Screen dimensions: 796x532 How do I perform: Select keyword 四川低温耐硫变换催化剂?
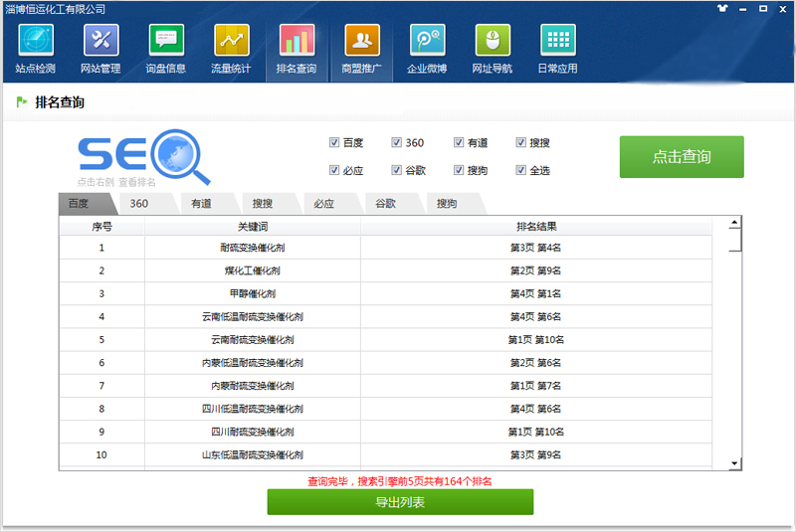click(x=253, y=409)
